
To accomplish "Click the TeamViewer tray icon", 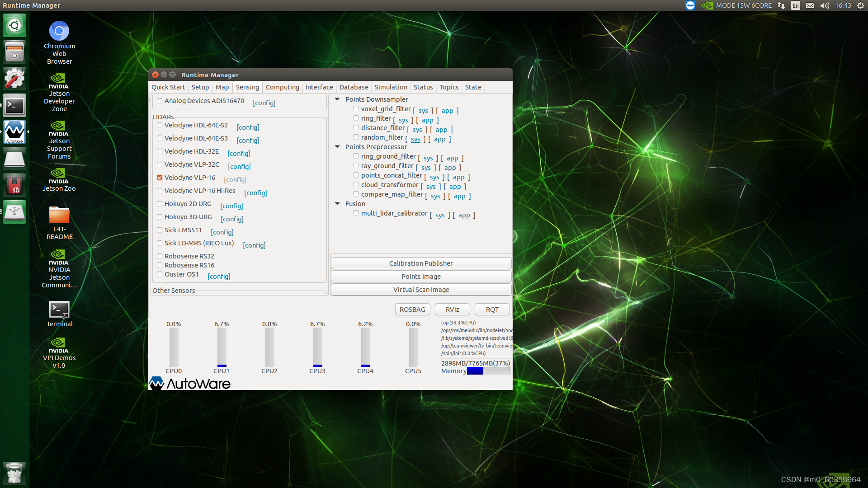I will tap(690, 5).
